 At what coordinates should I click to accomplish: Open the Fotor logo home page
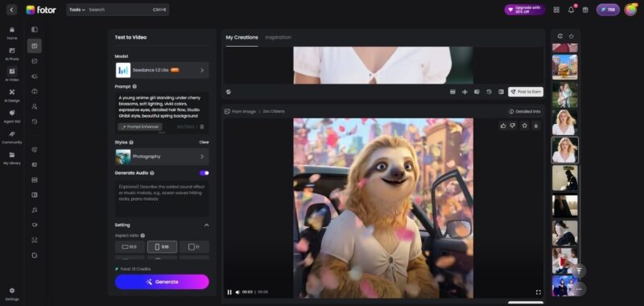41,10
